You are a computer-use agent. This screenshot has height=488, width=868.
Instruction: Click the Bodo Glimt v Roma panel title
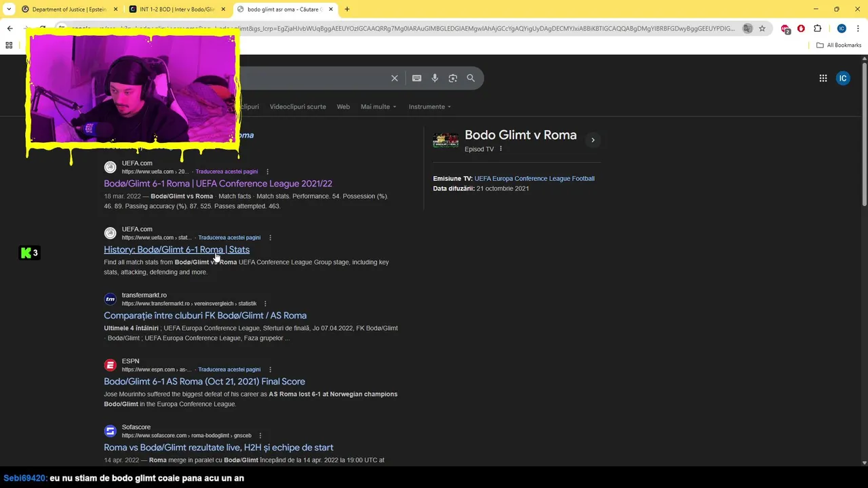click(x=520, y=135)
